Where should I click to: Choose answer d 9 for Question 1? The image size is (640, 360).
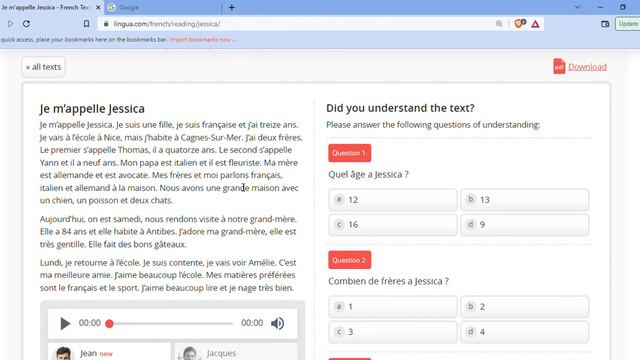click(x=524, y=224)
